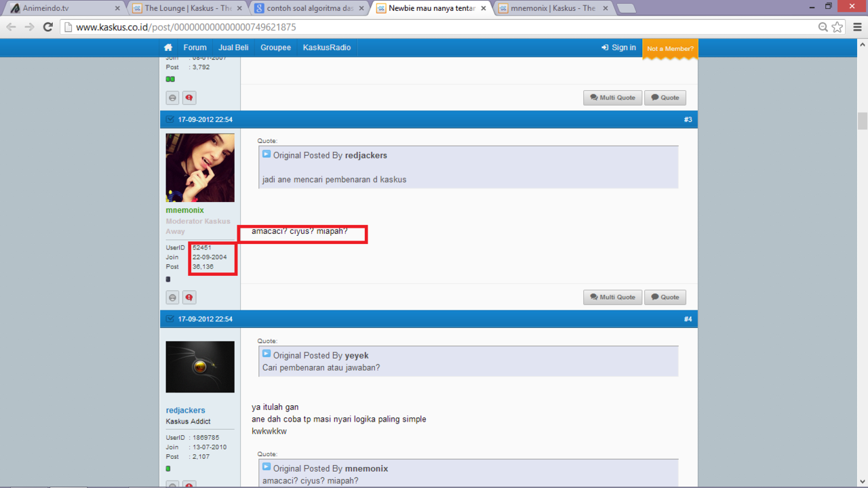
Task: Open the Forum menu
Action: coord(195,47)
